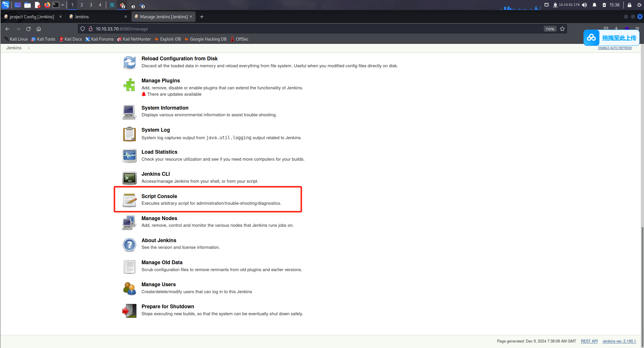Bookmark this page with the star icon
Image resolution: width=644 pixels, height=348 pixels.
[562, 29]
